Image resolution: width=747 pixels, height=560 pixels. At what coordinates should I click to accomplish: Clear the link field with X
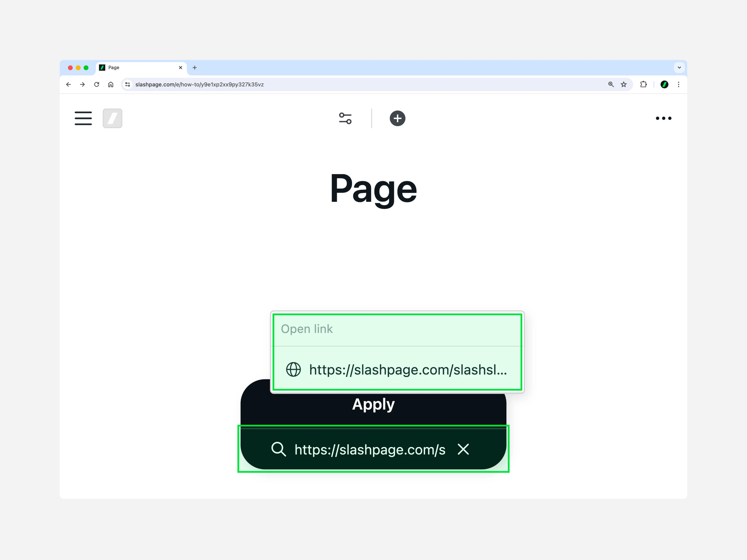click(x=463, y=449)
